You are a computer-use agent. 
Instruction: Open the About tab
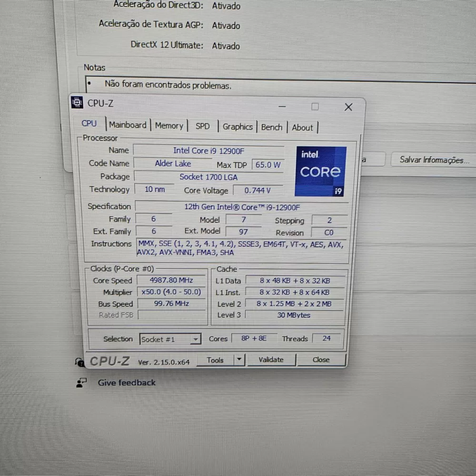point(302,128)
